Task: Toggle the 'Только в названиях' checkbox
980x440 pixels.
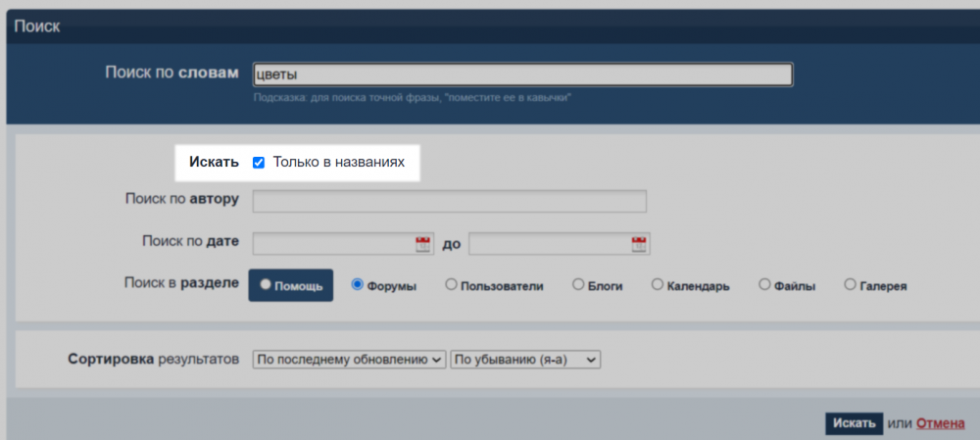Action: (x=258, y=163)
